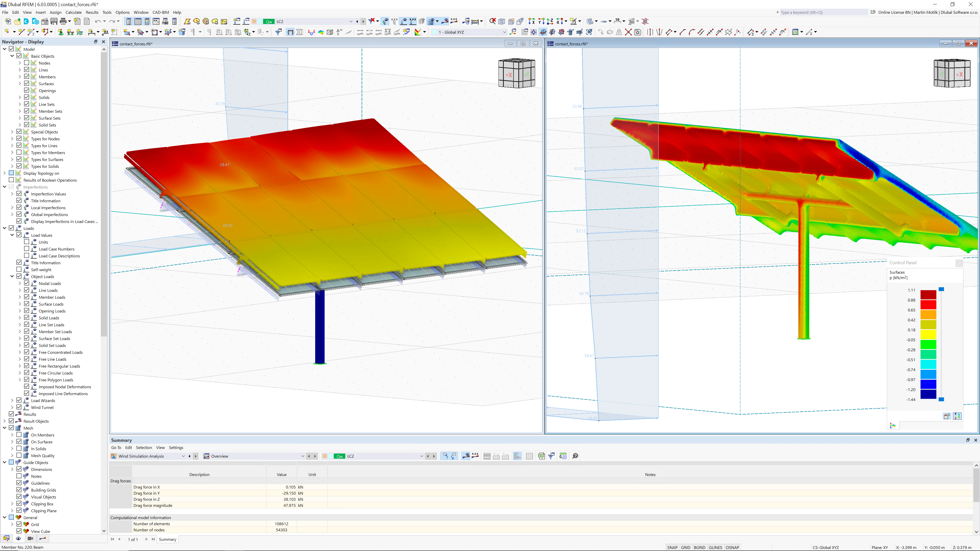Toggle the Loads checkbox in the navigator
980x551 pixels.
tap(11, 228)
